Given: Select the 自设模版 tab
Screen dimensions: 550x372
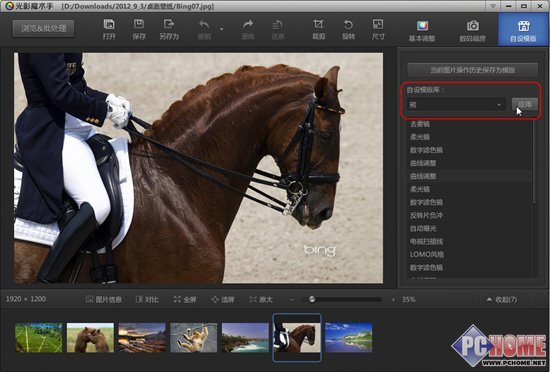Looking at the screenshot, I should click(x=523, y=29).
